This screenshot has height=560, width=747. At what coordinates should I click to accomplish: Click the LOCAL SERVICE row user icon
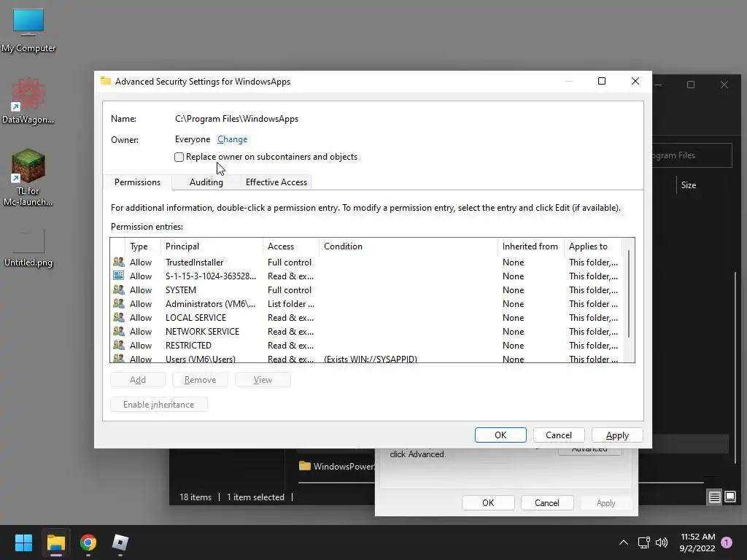pos(119,317)
